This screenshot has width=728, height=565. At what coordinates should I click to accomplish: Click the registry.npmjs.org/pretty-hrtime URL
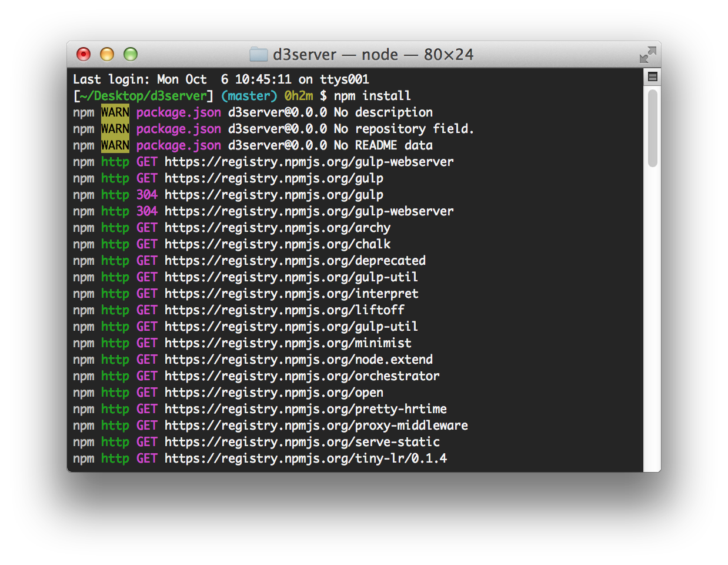[x=306, y=409]
